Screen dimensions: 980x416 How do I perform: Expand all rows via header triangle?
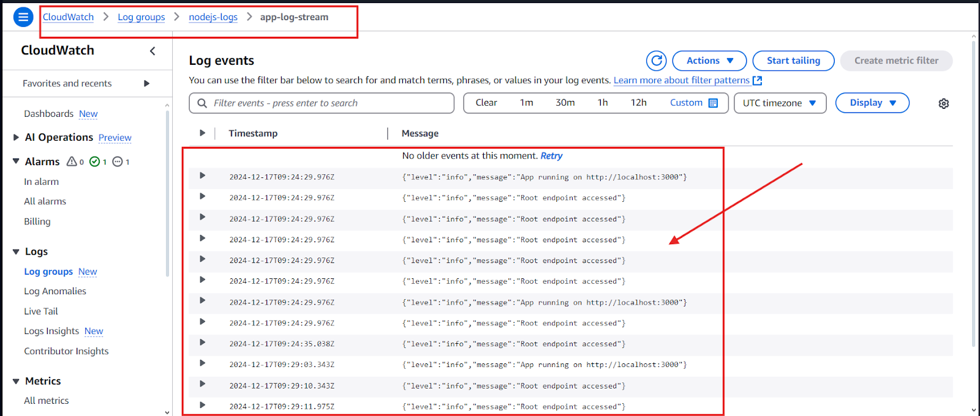[x=202, y=133]
